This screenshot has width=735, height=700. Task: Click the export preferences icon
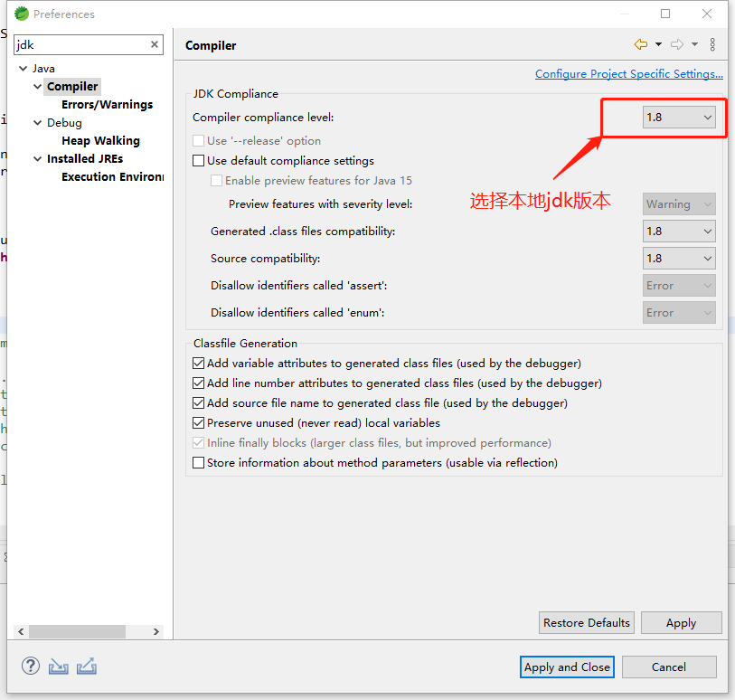[x=86, y=666]
